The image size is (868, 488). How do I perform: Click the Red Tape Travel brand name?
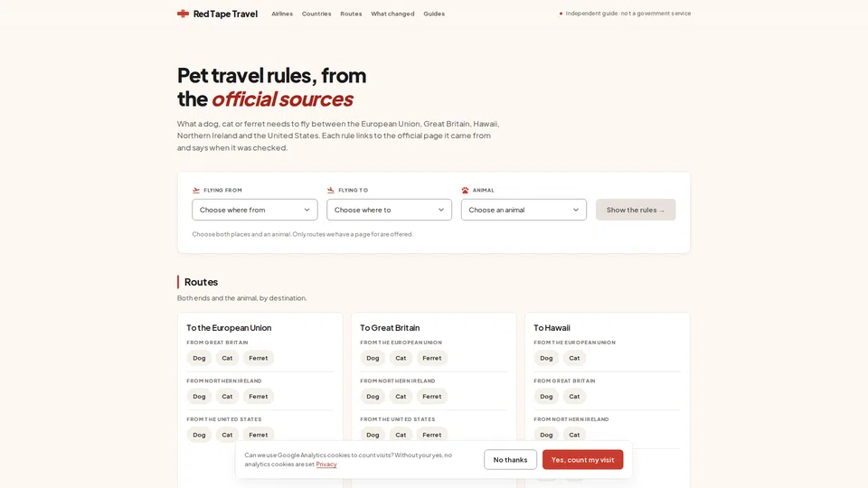click(x=225, y=14)
